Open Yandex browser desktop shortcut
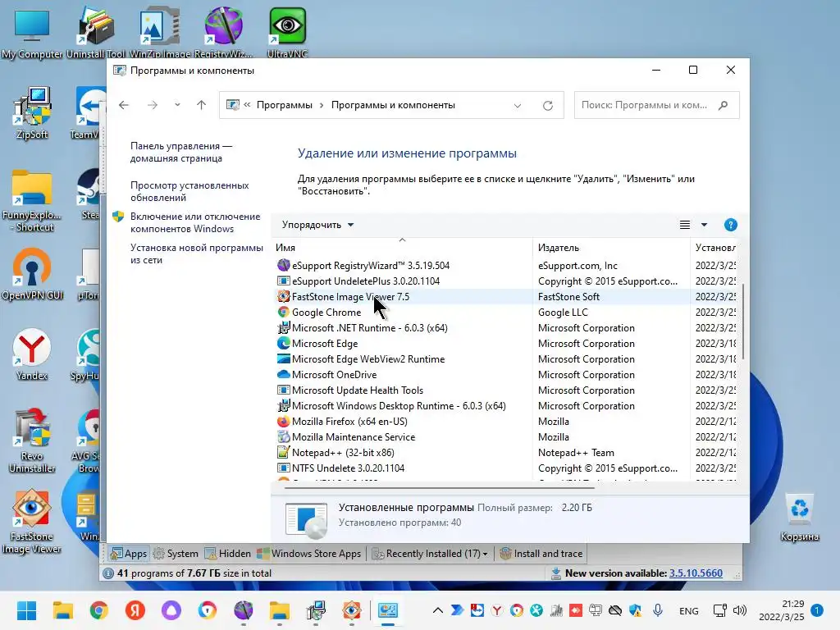The height and width of the screenshot is (630, 840). pyautogui.click(x=32, y=354)
